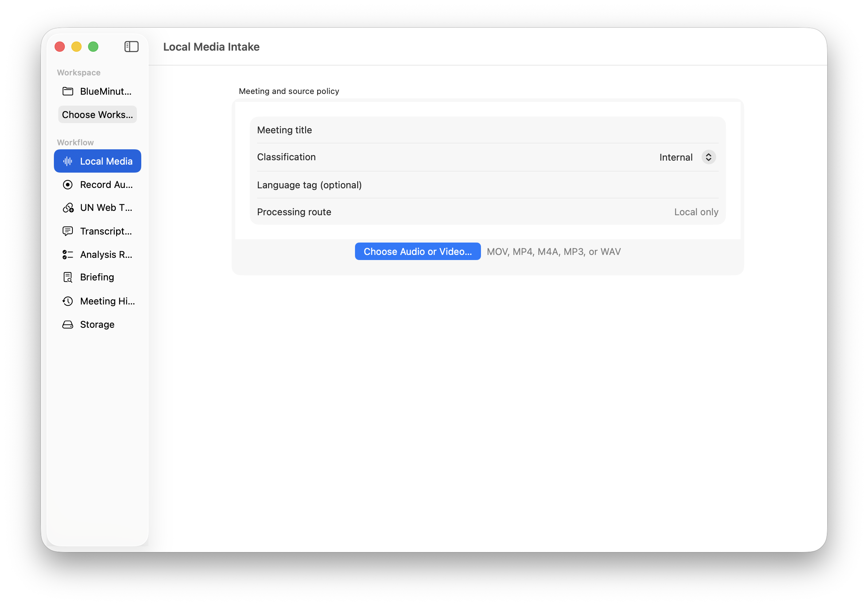Click the Transcript speech bubble icon
868x606 pixels.
pos(68,231)
